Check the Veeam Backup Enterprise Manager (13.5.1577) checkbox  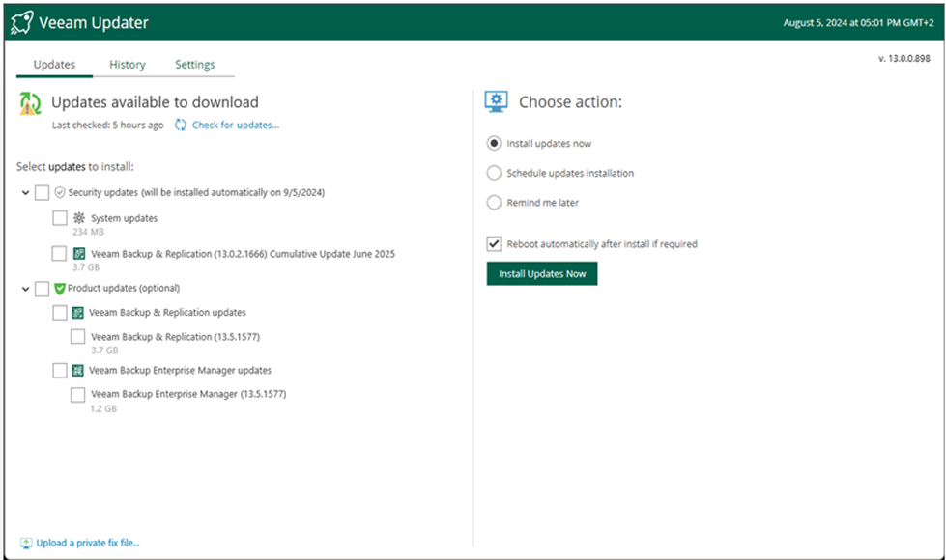[78, 394]
